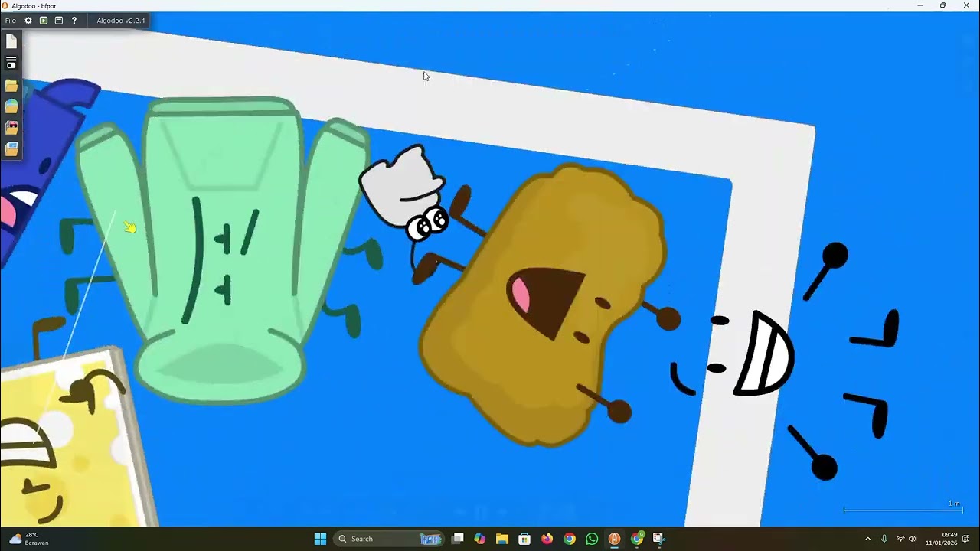Toggle the volume speaker tray icon
980x551 pixels.
click(913, 539)
